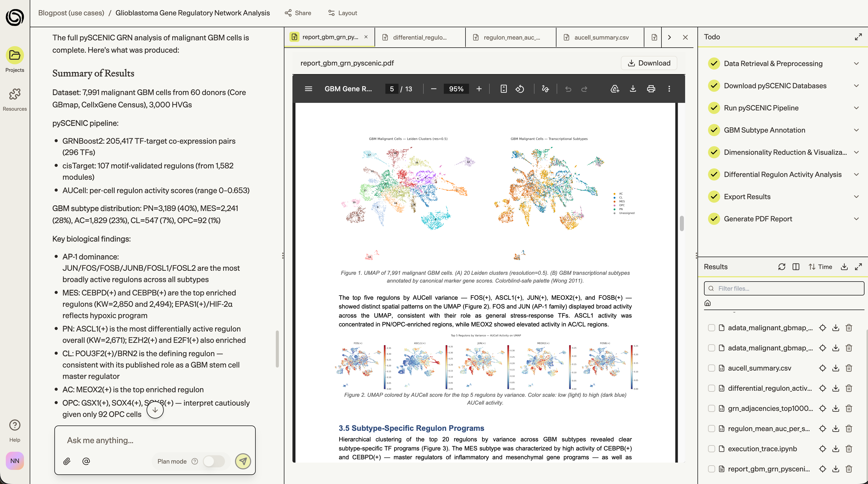868x484 pixels.
Task: Activate PDF draw annotation tool
Action: coord(545,89)
